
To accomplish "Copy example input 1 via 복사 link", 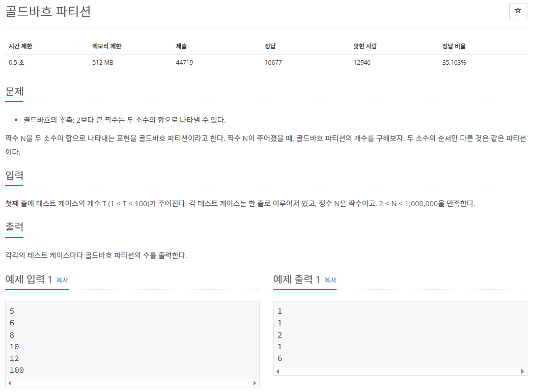I will click(x=62, y=280).
